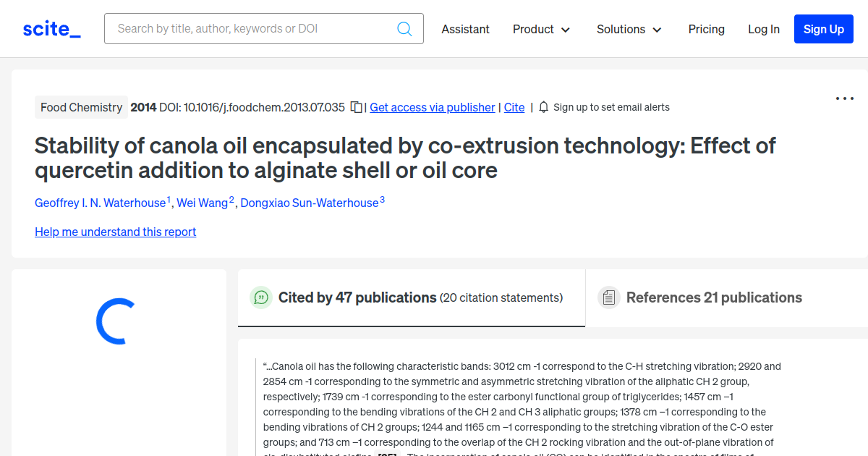The width and height of the screenshot is (868, 456).
Task: Open Assistant from the navigation bar
Action: (465, 29)
